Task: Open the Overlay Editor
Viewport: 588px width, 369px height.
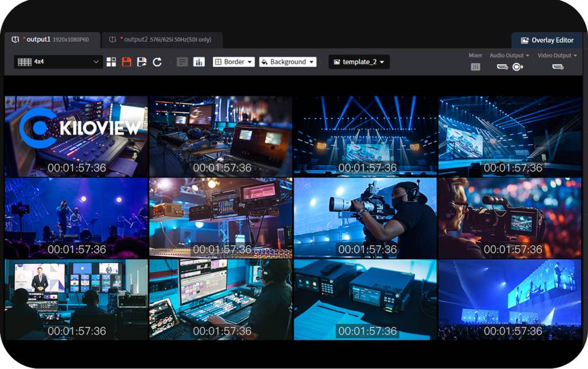Action: click(x=547, y=40)
